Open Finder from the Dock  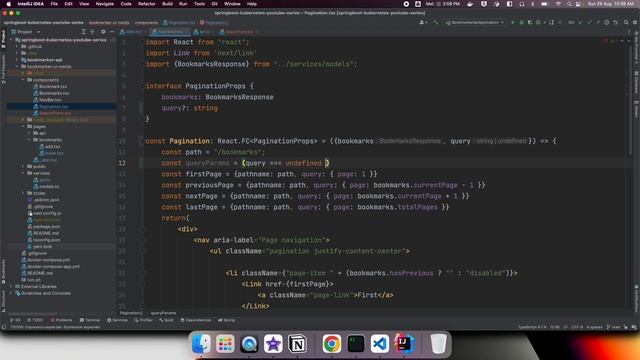point(201,344)
